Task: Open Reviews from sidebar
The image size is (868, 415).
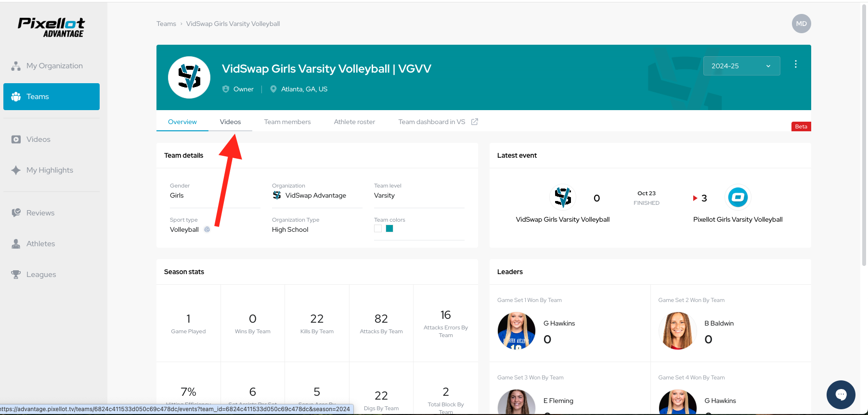Action: [52, 213]
